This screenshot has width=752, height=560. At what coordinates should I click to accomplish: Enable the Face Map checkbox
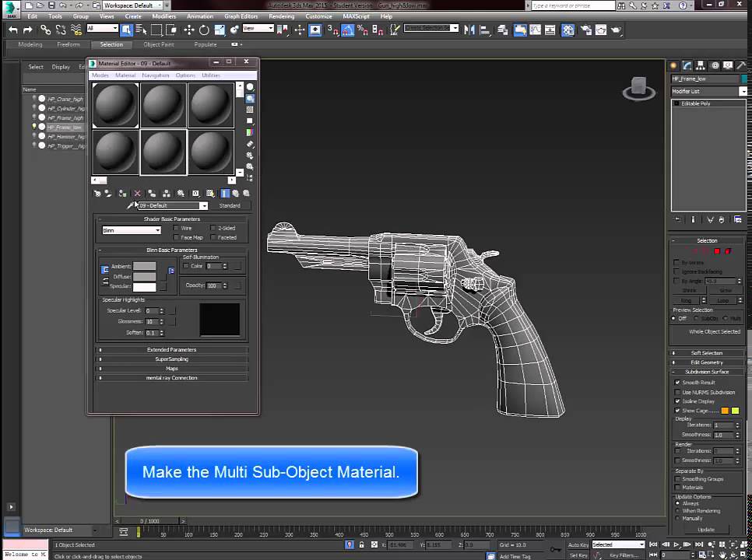coord(176,237)
